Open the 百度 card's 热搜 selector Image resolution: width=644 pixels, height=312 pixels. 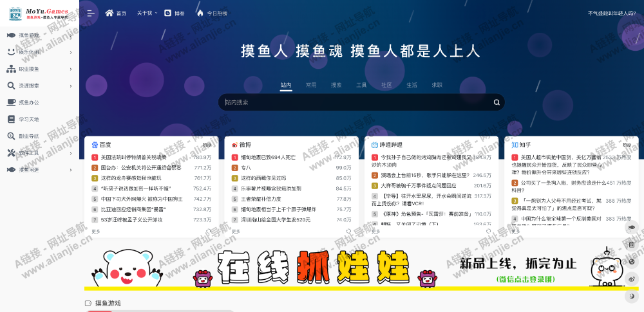coord(207,145)
